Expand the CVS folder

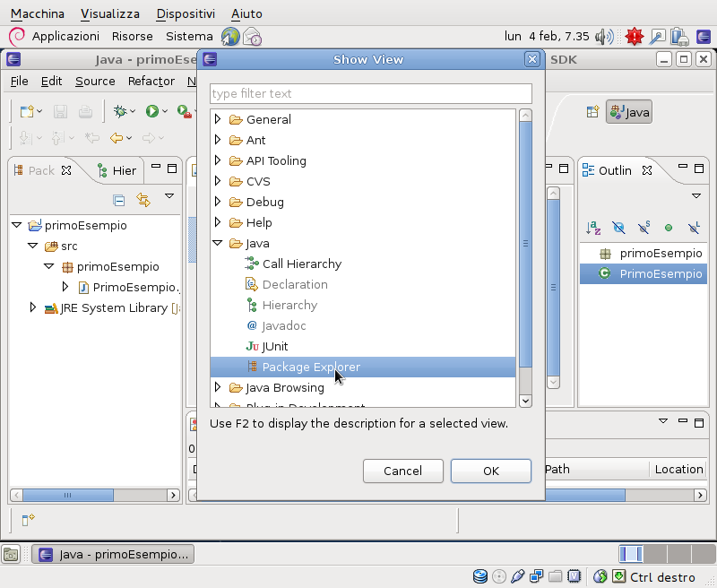click(218, 181)
